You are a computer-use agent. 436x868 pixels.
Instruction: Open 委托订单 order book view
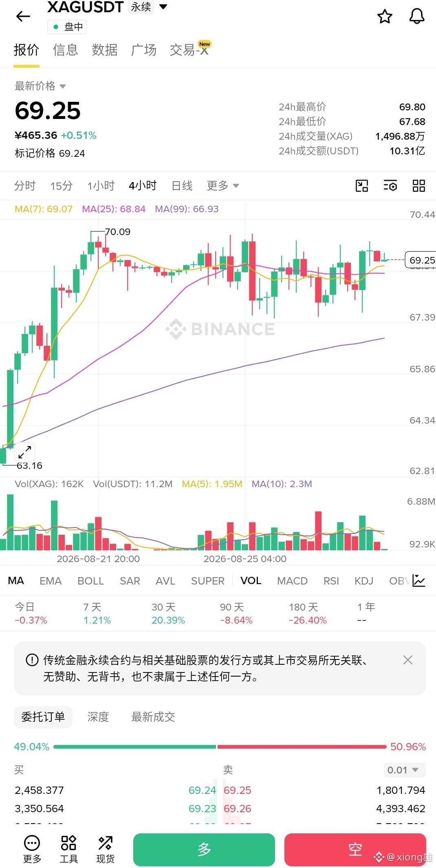[43, 717]
